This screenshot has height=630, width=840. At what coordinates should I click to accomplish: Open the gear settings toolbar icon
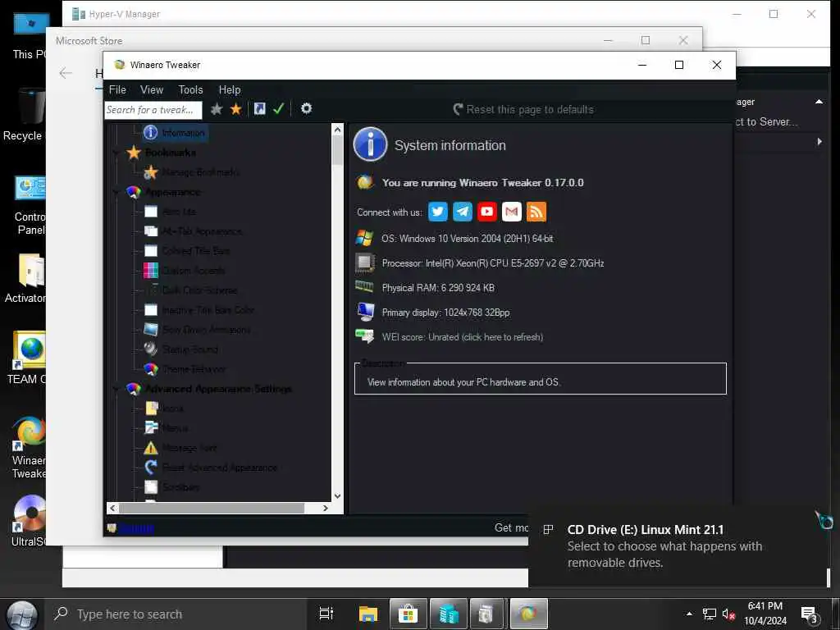[306, 109]
